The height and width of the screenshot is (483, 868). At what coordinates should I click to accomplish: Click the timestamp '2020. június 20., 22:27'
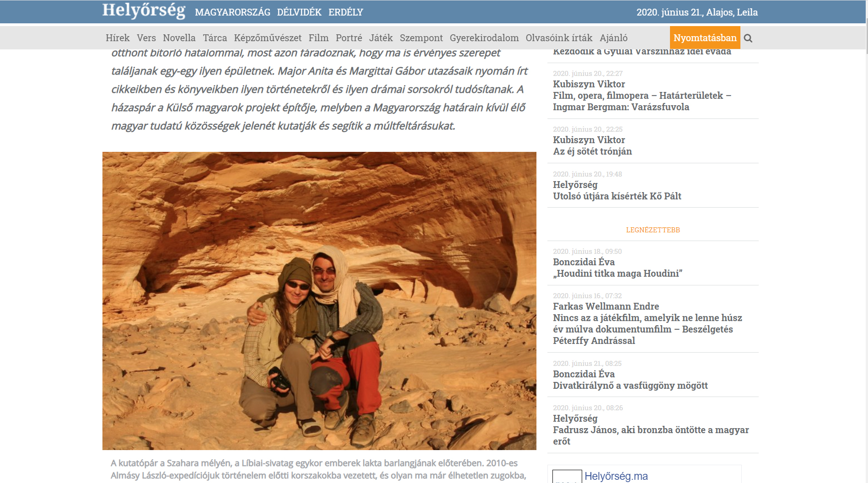click(588, 74)
